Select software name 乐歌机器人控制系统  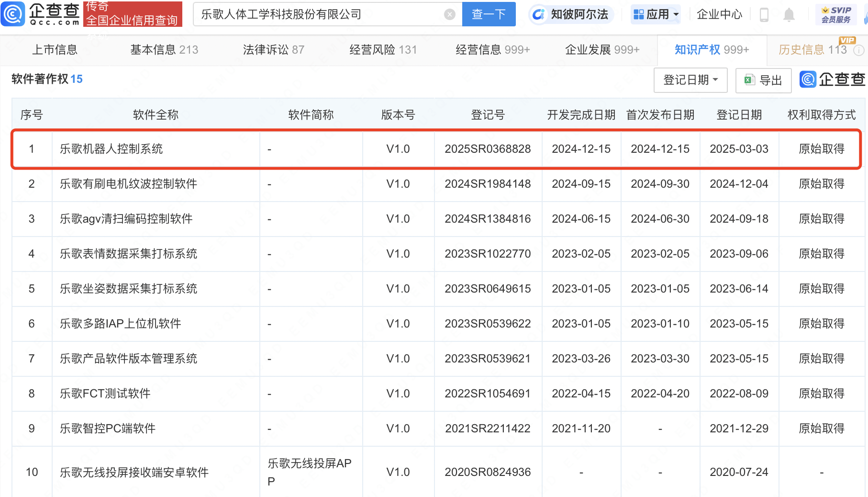pos(111,149)
